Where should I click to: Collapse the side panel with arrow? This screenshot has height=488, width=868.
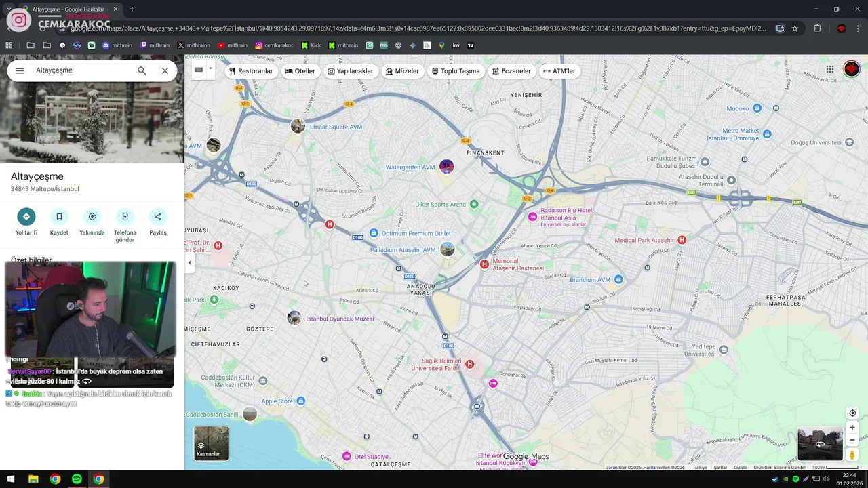pyautogui.click(x=190, y=263)
